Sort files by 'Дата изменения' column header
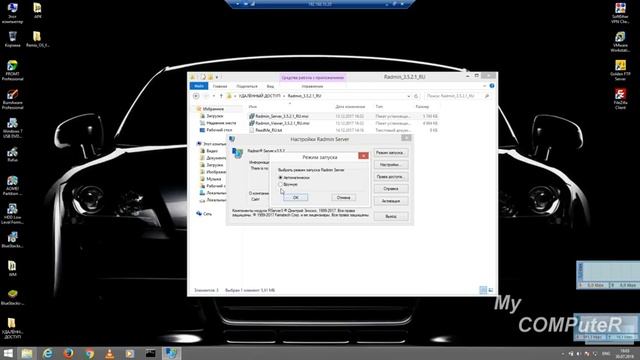The height and width of the screenshot is (360, 640). pos(350,107)
